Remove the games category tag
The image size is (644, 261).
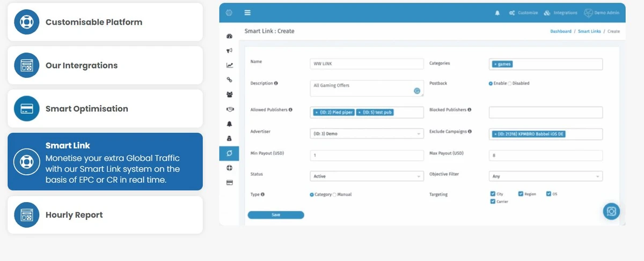495,64
